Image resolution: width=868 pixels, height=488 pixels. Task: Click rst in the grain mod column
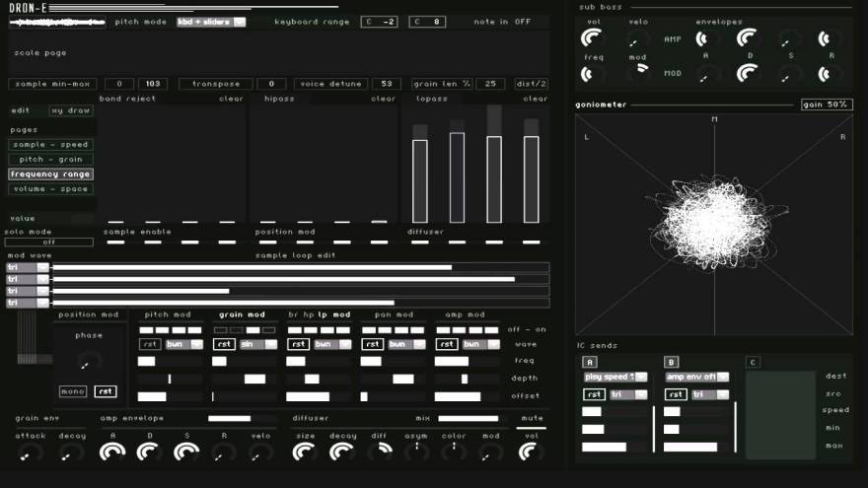click(x=224, y=344)
